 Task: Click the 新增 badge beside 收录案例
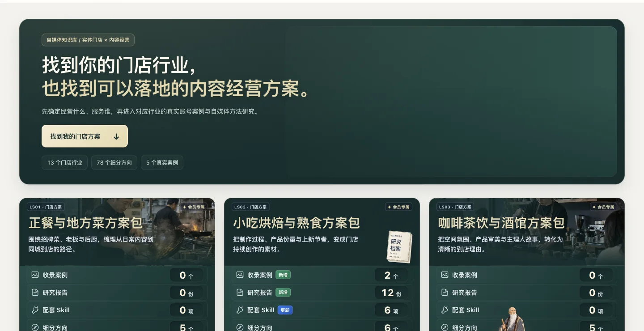(x=283, y=275)
